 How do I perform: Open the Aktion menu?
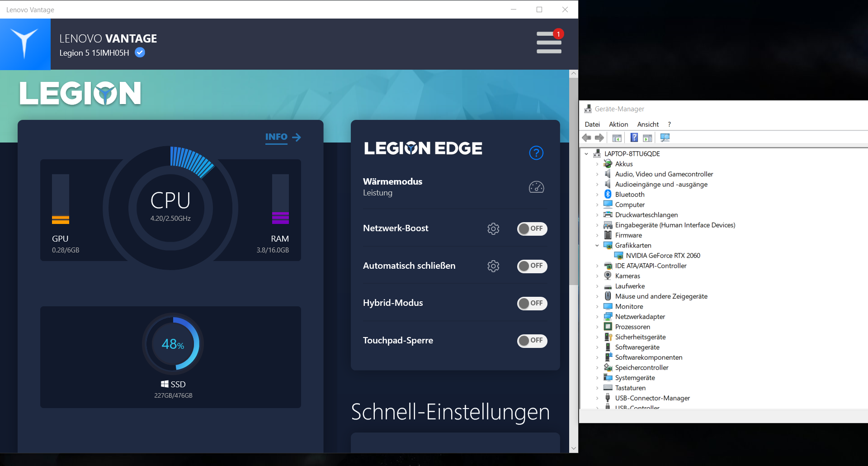[x=618, y=124]
